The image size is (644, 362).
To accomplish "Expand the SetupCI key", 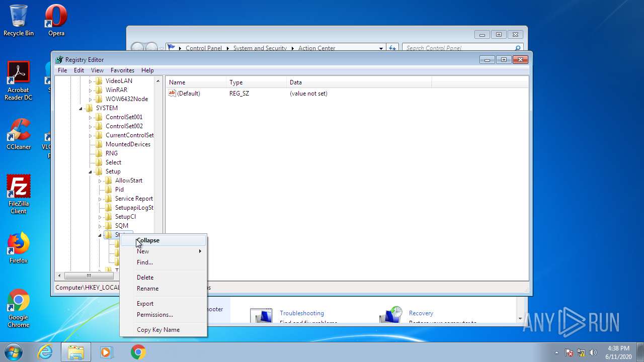I will click(100, 217).
